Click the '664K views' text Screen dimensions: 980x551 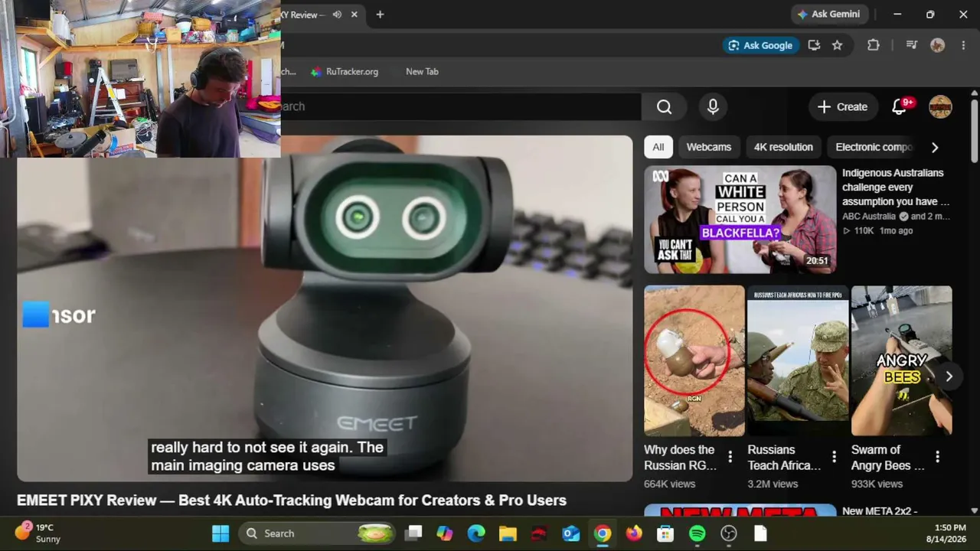pos(670,484)
